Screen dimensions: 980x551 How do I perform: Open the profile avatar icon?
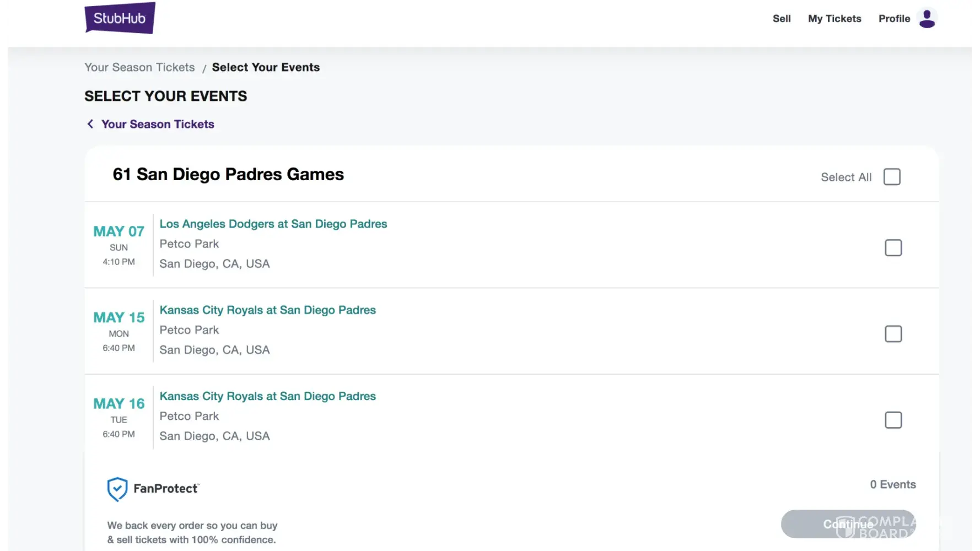click(927, 18)
